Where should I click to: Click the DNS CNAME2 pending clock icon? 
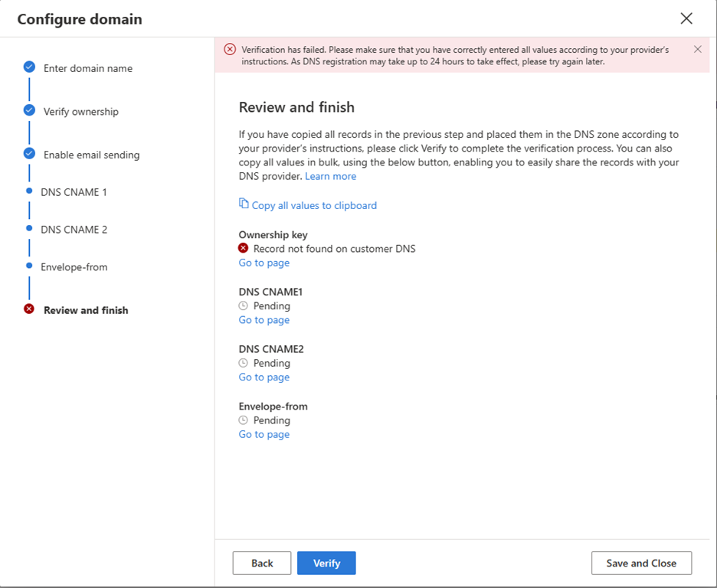point(244,363)
